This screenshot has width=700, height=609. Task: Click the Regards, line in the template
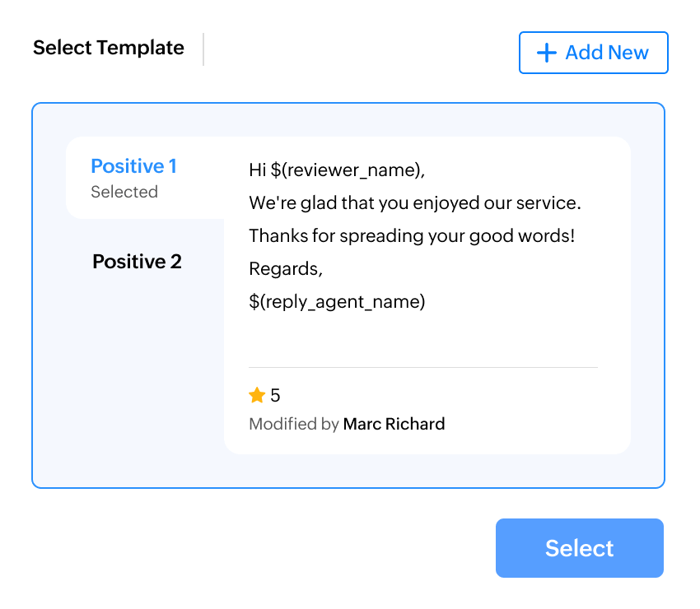pos(286,269)
